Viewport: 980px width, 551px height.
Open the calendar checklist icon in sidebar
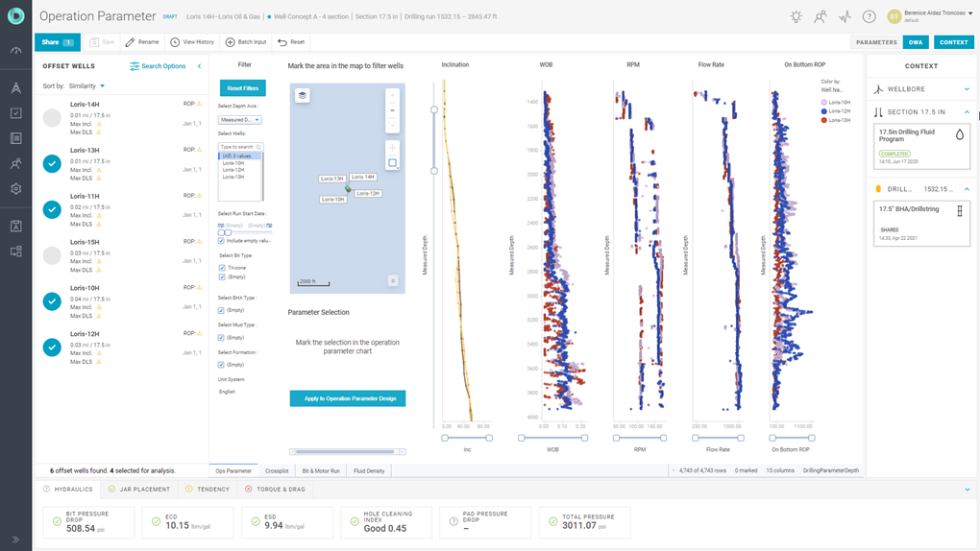(x=16, y=113)
